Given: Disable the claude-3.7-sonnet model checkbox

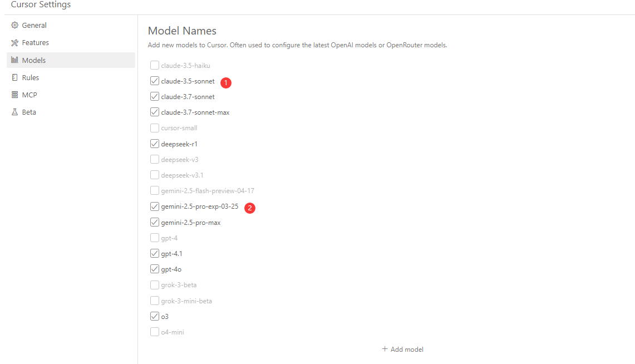Looking at the screenshot, I should coord(154,96).
